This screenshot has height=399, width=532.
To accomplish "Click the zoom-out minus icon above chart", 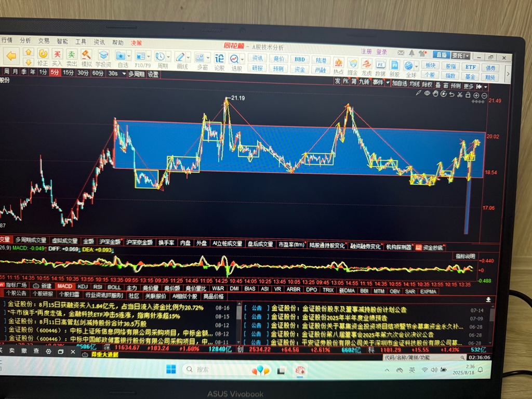I will point(484,96).
